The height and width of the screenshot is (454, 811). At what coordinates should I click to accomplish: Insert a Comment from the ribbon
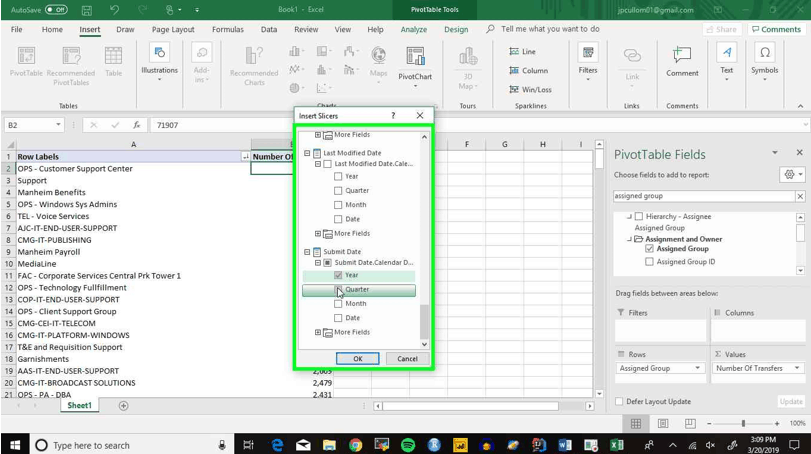(x=682, y=62)
